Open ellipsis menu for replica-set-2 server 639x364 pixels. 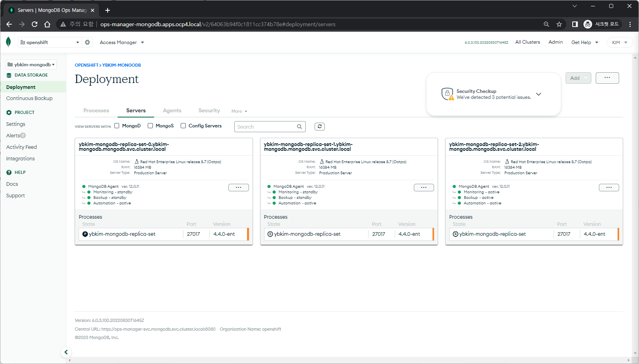(609, 187)
